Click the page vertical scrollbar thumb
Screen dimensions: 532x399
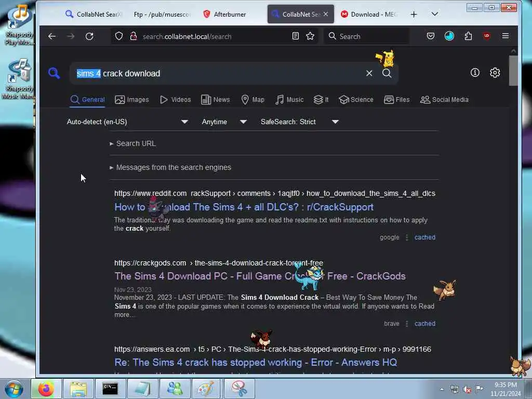(513, 71)
